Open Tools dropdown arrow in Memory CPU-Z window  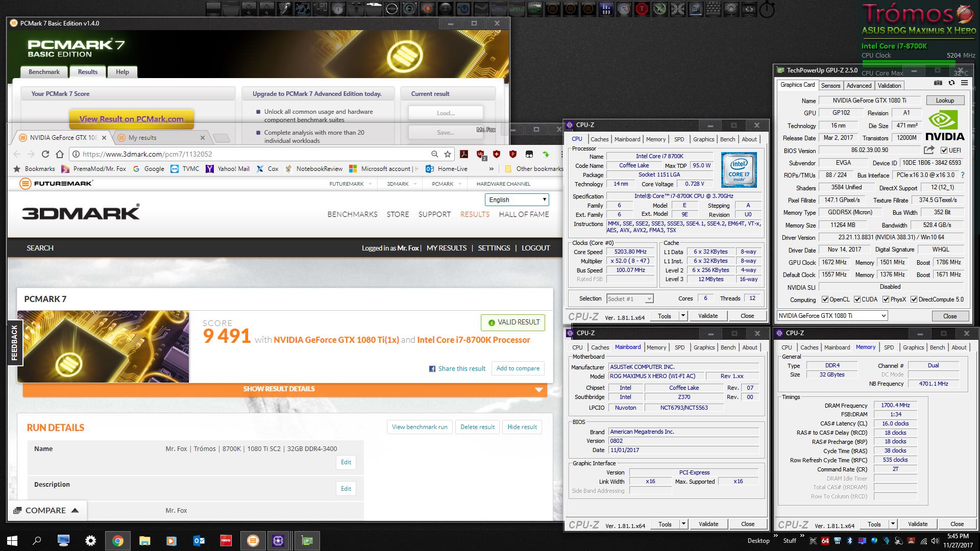pos(893,524)
